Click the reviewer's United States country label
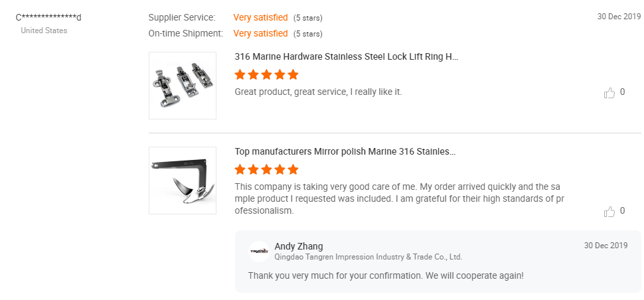 pos(44,31)
